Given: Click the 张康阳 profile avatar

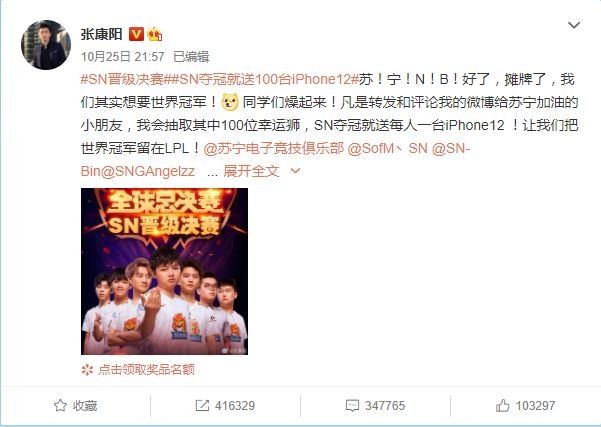Looking at the screenshot, I should 46,45.
